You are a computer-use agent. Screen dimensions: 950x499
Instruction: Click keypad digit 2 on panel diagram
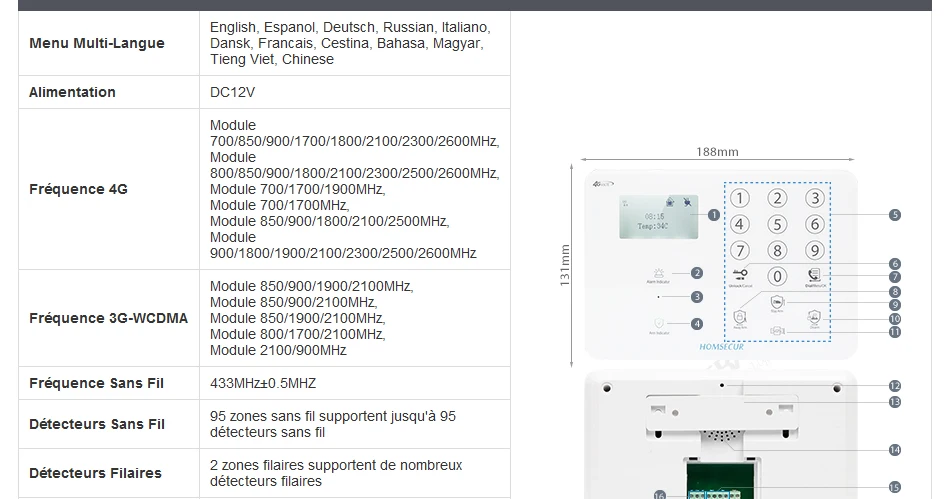(x=777, y=198)
